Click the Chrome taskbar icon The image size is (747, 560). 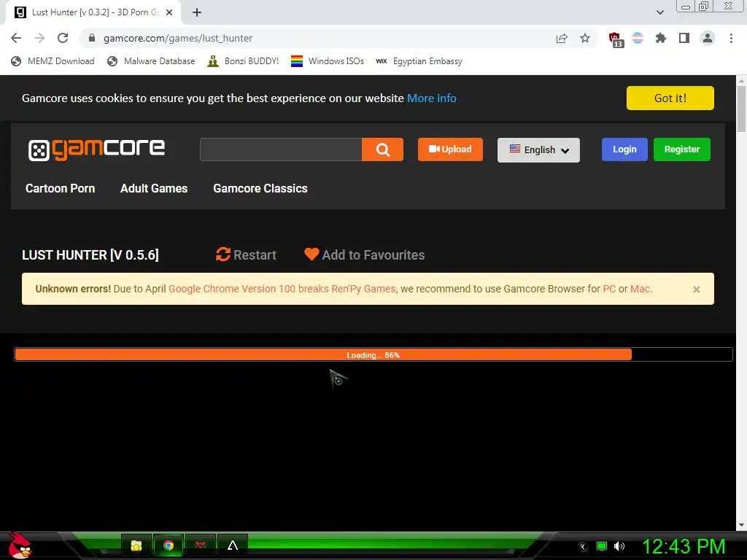pos(169,545)
